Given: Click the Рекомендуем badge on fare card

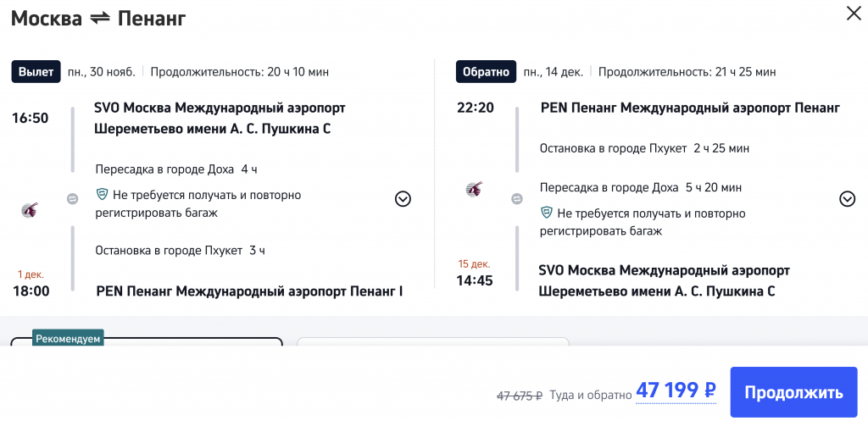Looking at the screenshot, I should pyautogui.click(x=68, y=339).
